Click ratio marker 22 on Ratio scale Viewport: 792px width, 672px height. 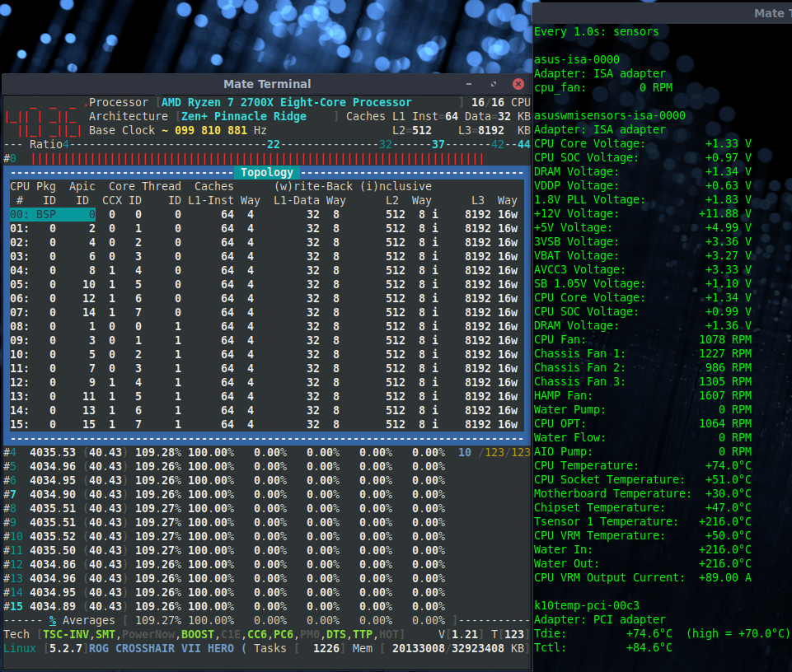click(274, 144)
